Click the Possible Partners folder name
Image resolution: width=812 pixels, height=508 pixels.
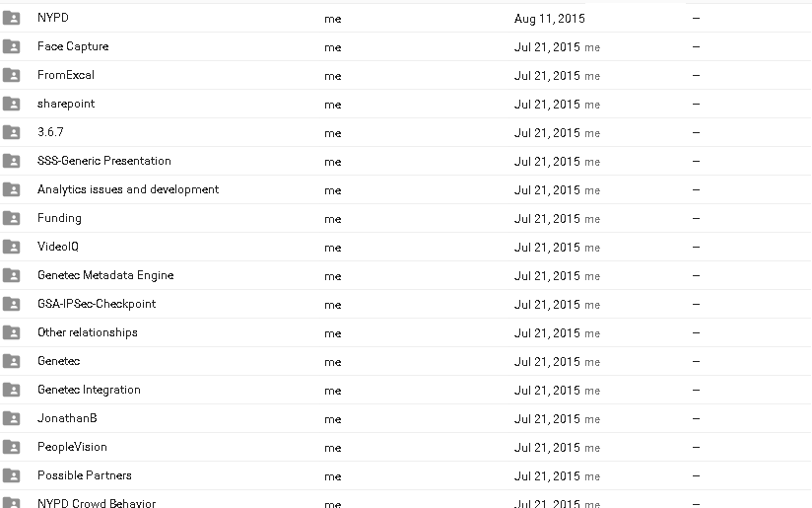point(84,475)
